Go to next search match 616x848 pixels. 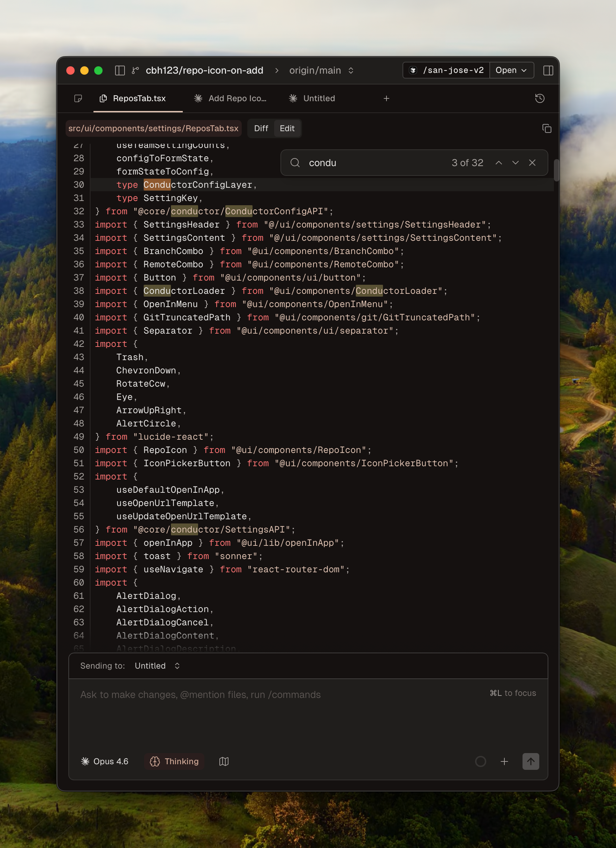[x=515, y=163]
